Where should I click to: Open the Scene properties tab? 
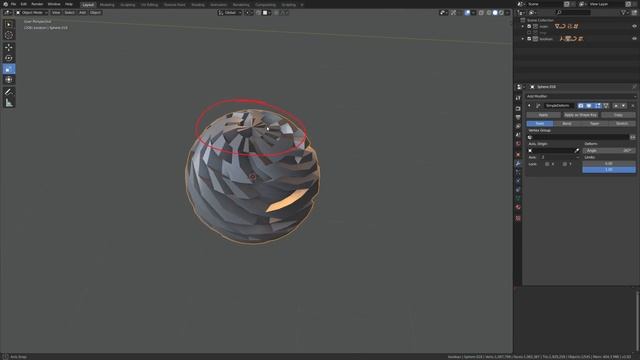click(x=518, y=135)
